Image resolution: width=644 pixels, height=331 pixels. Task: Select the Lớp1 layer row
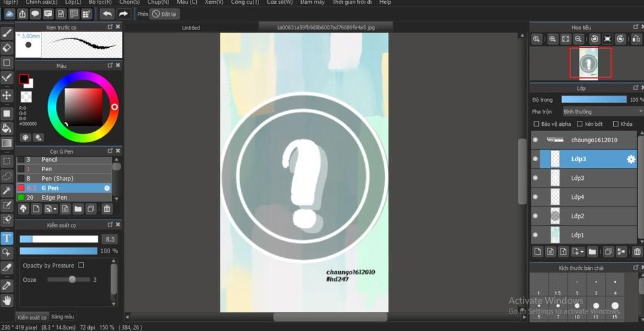click(584, 235)
